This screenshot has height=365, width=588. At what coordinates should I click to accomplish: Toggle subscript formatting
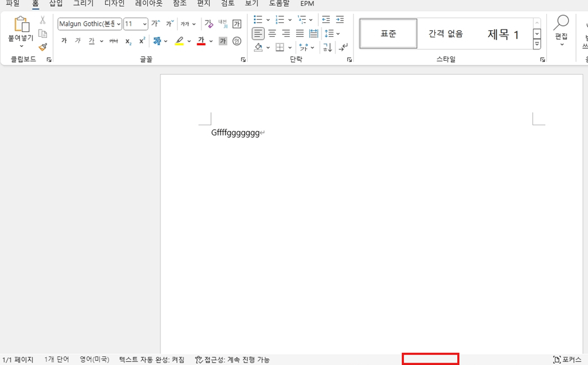[128, 41]
